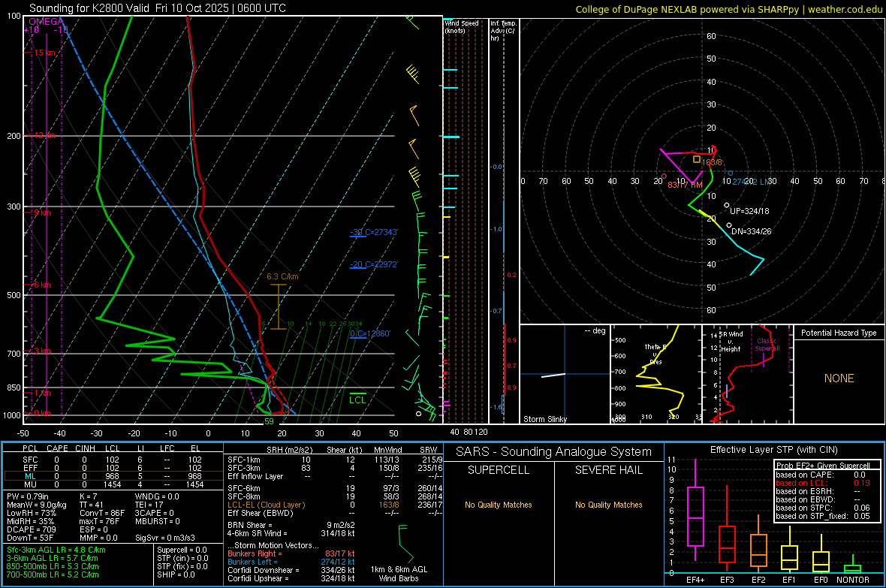Click the Potential Hazard Type heading

pos(839,333)
